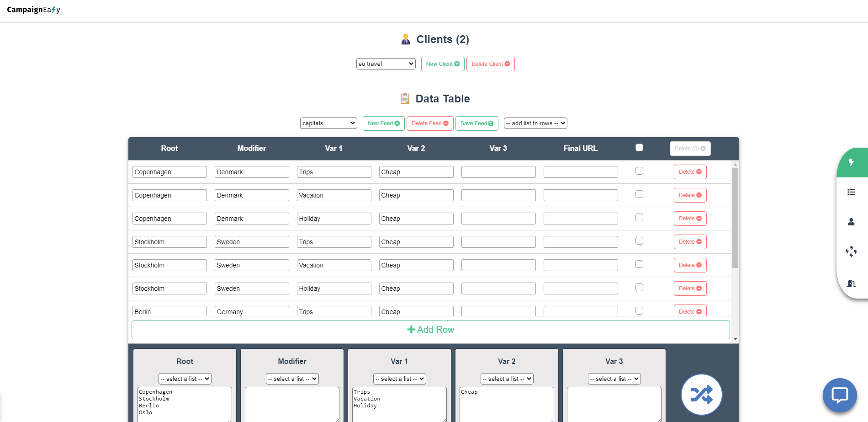Screen dimensions: 868x422
Task: Check the Stockholm Holiday row checkbox
Action: point(639,288)
